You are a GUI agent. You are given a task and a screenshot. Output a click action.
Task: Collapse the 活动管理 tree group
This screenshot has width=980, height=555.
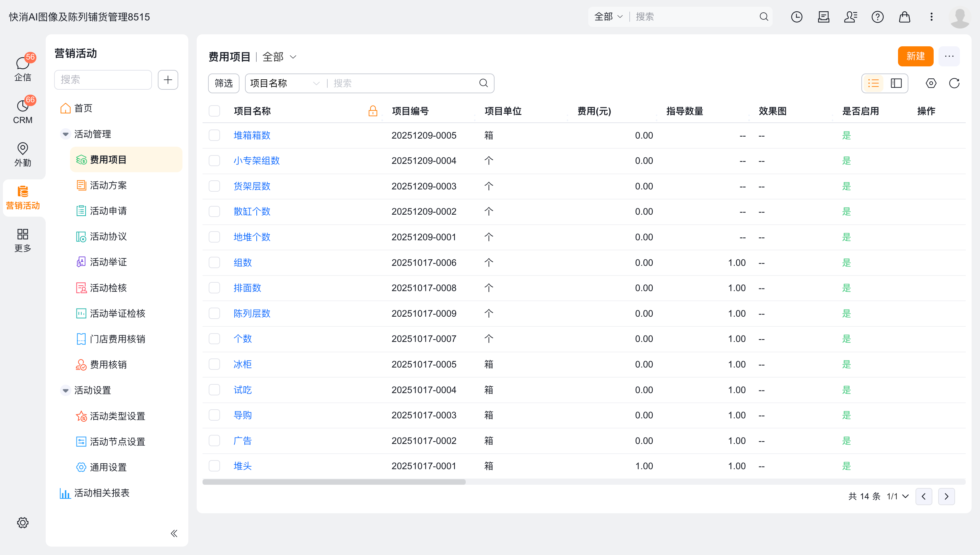pyautogui.click(x=65, y=134)
